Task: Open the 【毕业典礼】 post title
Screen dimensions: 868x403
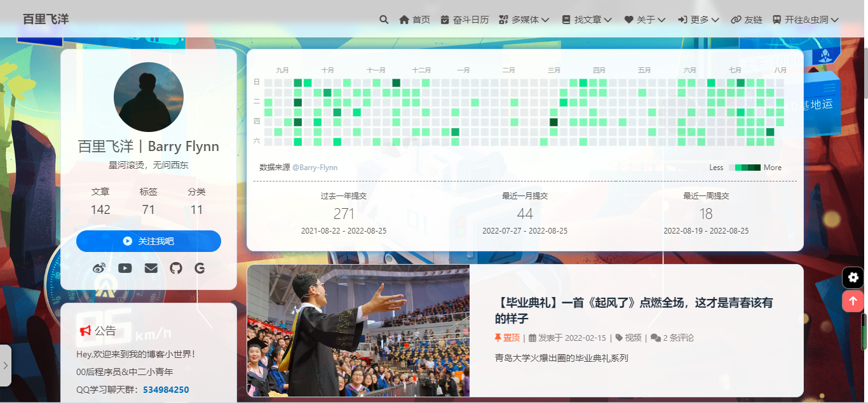Action: (x=634, y=310)
